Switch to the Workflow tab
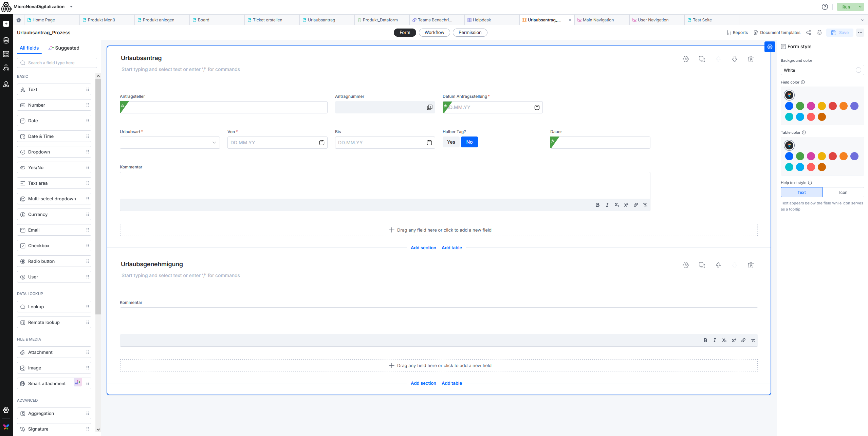This screenshot has width=868, height=436. coord(434,33)
